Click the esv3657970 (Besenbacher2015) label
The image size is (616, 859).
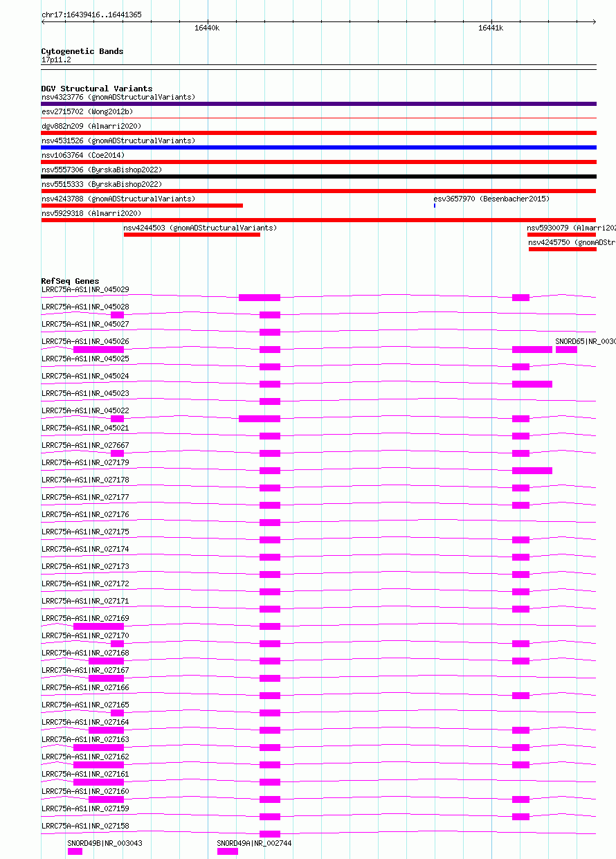(491, 199)
